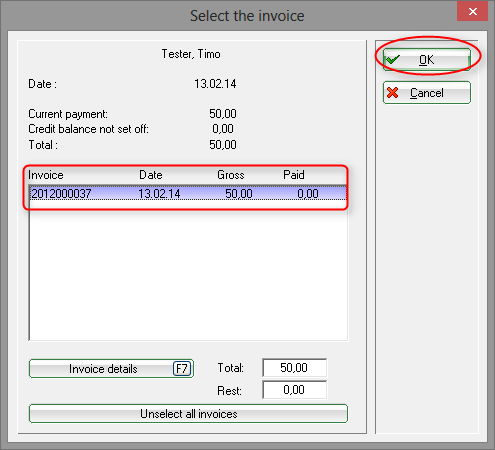The height and width of the screenshot is (450, 495).
Task: Click the red X icon on Cancel
Action: [x=393, y=93]
